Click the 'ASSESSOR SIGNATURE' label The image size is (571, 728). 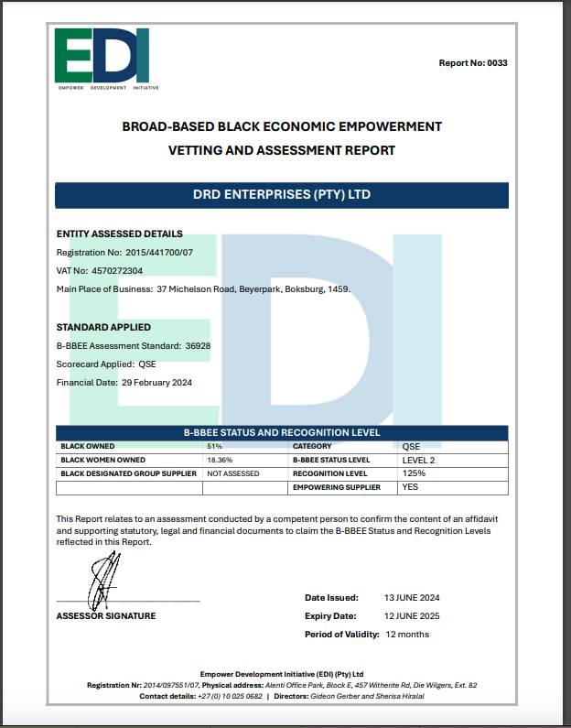point(106,616)
